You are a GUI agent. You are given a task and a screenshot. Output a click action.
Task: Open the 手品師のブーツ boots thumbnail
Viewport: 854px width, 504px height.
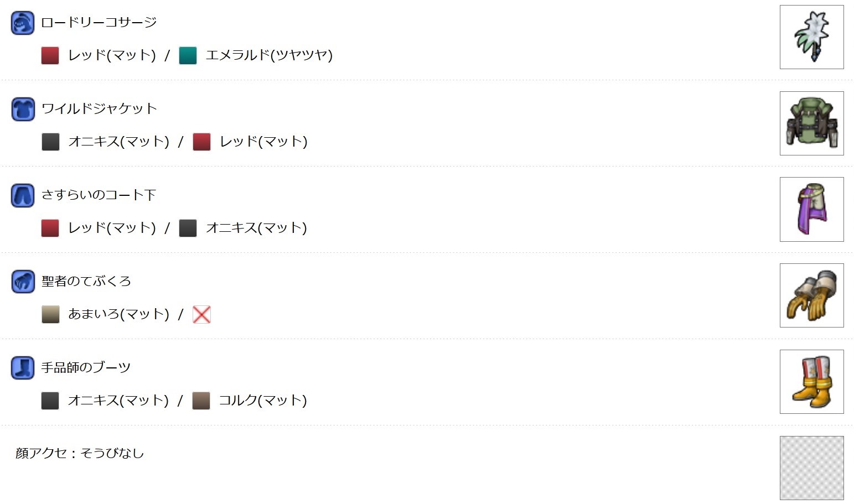tap(811, 382)
